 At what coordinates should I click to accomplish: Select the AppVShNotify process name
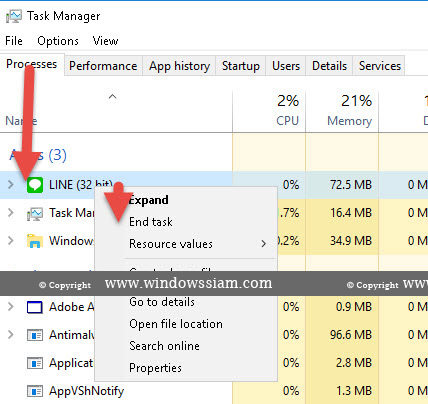coord(87,391)
